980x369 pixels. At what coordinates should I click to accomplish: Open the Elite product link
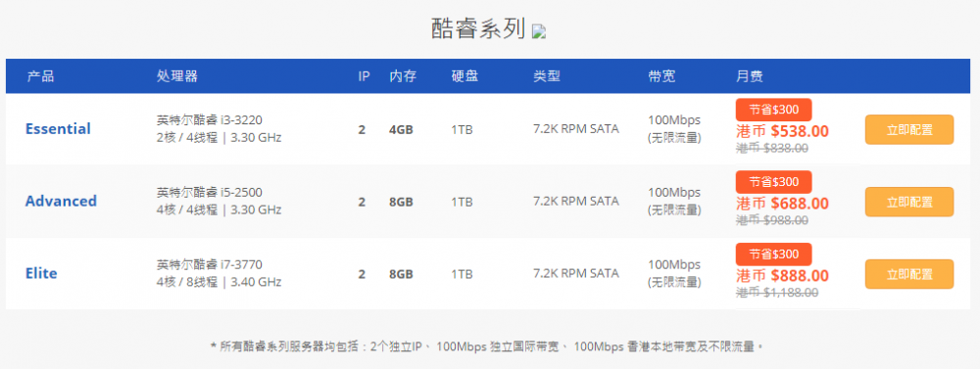[41, 273]
